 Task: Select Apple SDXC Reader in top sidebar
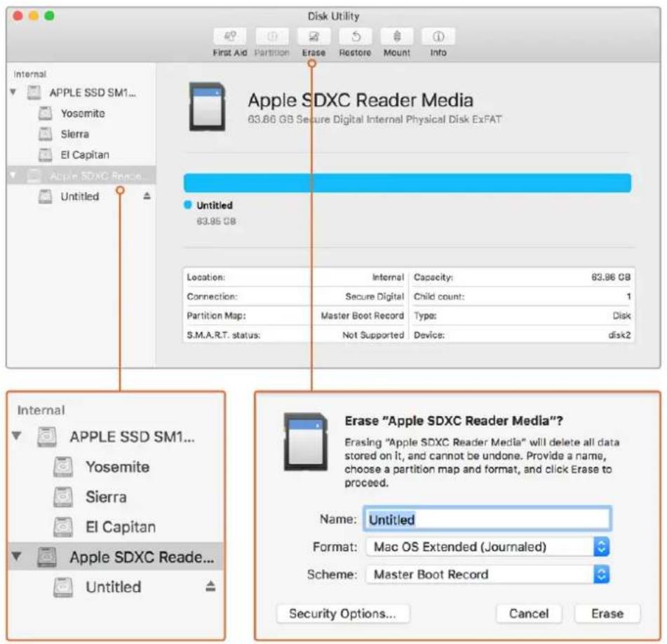click(81, 175)
